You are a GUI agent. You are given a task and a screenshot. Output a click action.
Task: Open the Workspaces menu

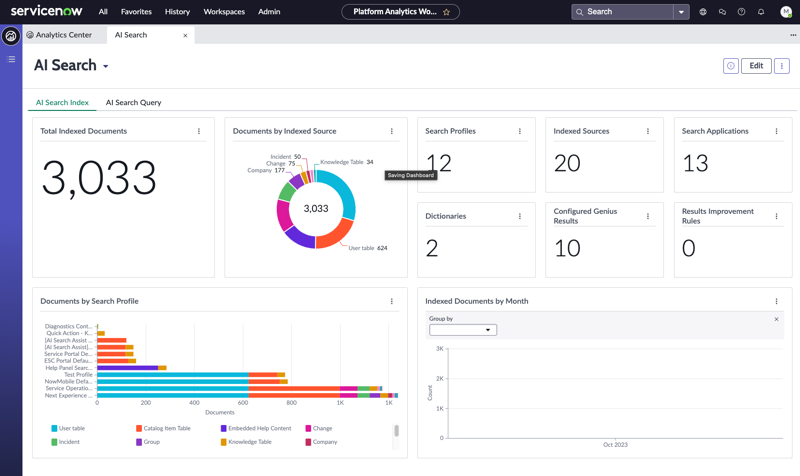click(x=224, y=12)
